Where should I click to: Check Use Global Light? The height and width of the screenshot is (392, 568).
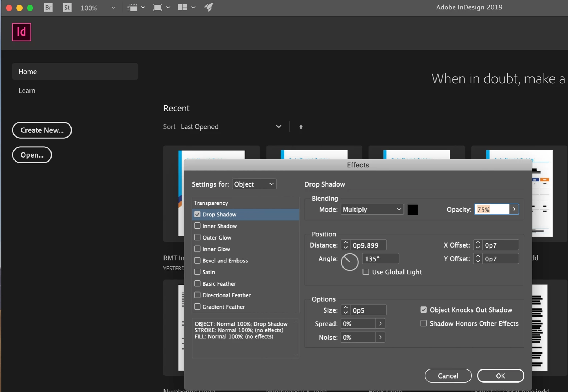tap(366, 272)
